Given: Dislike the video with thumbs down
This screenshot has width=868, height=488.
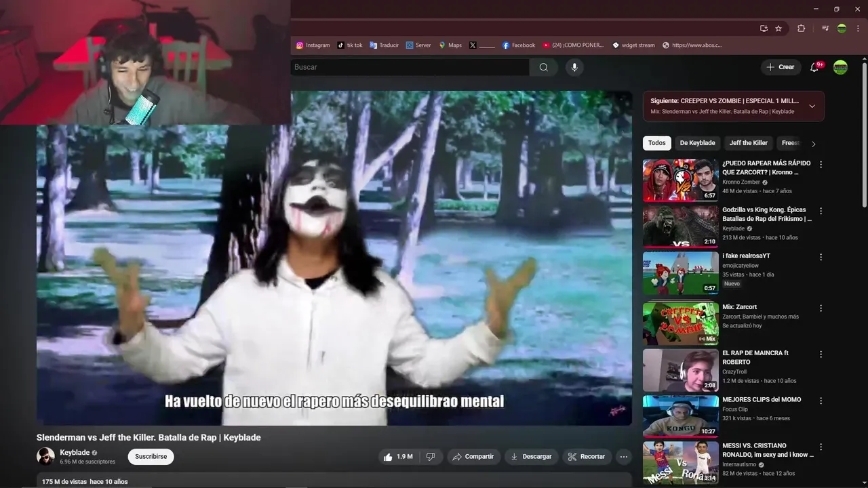Looking at the screenshot, I should tap(431, 457).
